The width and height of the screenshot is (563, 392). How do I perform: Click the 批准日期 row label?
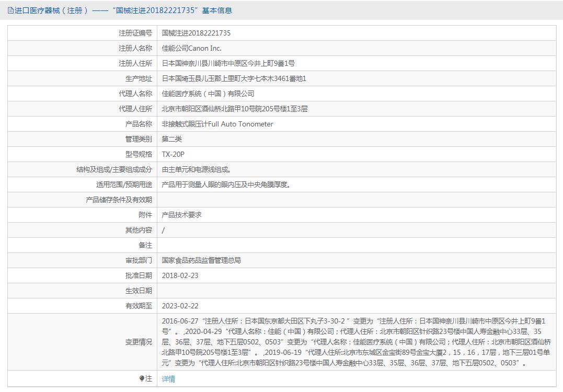[x=139, y=275]
